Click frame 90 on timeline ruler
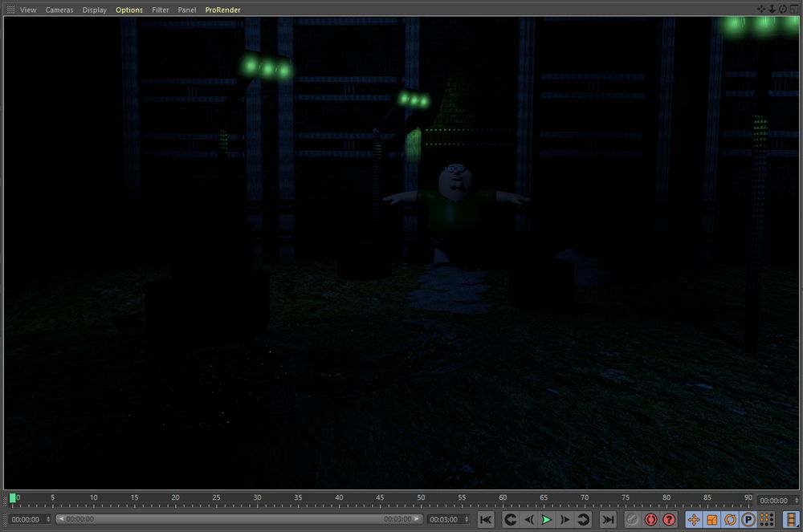The image size is (803, 532). tap(748, 499)
